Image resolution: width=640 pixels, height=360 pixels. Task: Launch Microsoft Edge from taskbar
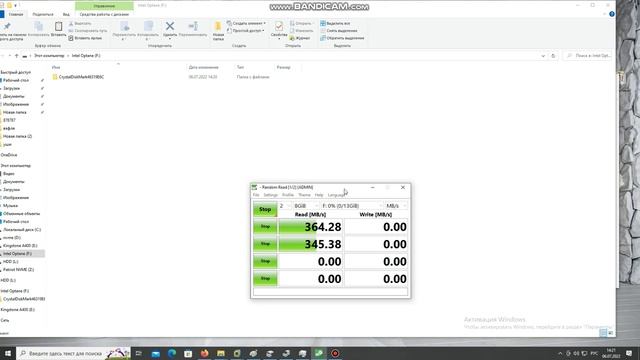click(x=172, y=353)
